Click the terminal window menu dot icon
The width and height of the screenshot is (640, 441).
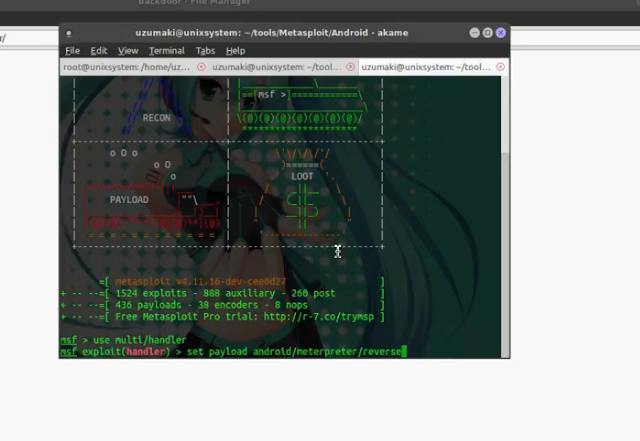[x=69, y=33]
